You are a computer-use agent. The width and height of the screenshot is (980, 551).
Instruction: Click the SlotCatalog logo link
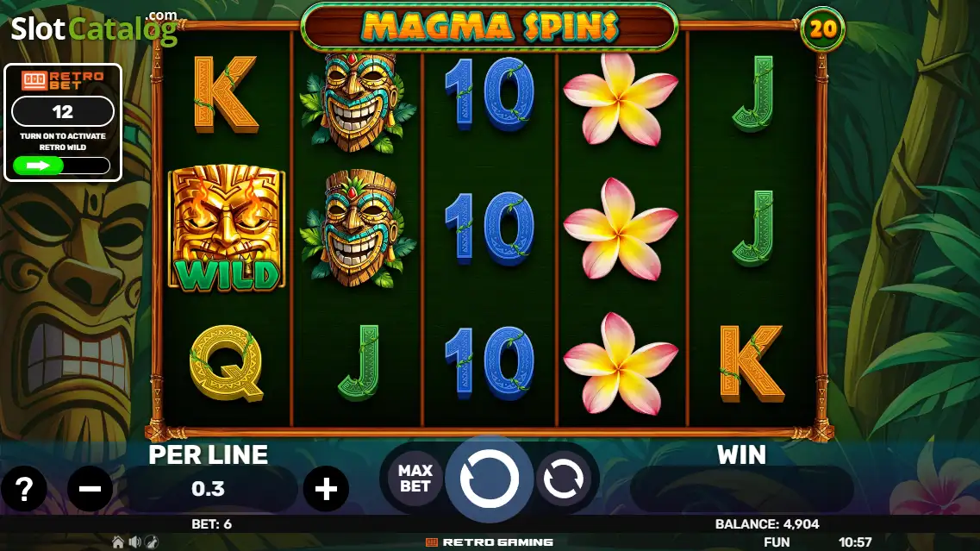(x=94, y=28)
